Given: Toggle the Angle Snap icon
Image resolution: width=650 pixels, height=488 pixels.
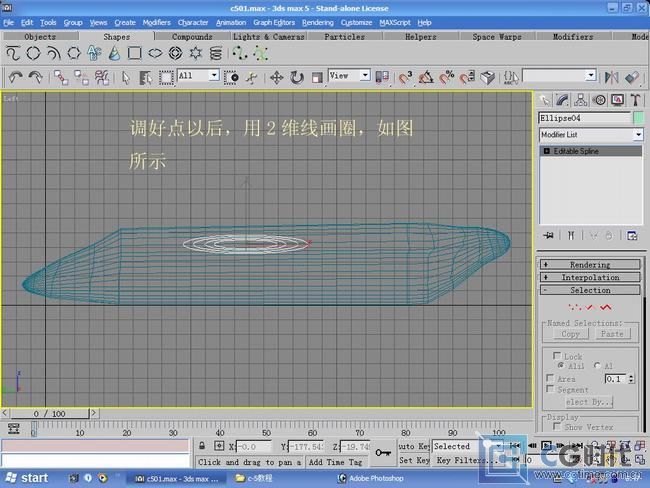Looking at the screenshot, I should click(426, 78).
